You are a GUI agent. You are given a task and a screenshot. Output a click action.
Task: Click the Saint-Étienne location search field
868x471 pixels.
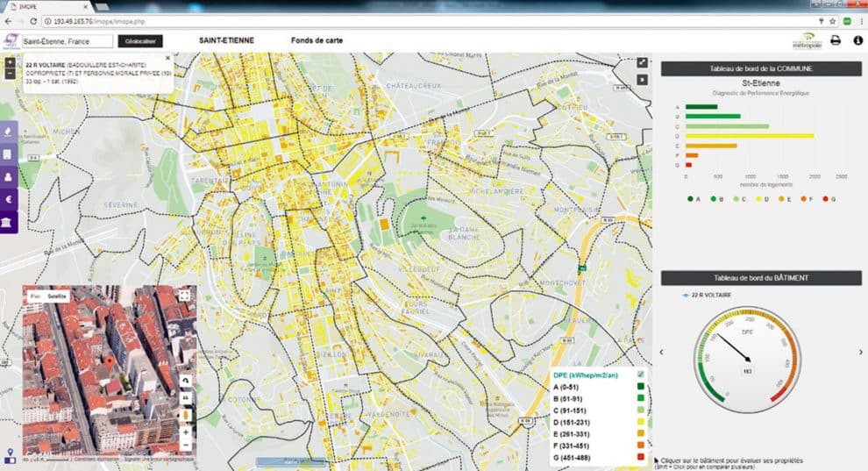[67, 40]
